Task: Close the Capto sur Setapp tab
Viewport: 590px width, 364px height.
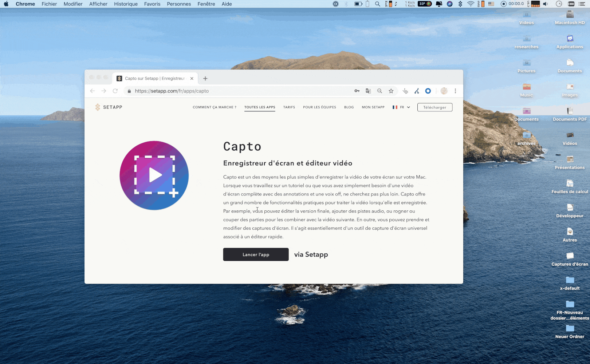Action: pos(192,79)
